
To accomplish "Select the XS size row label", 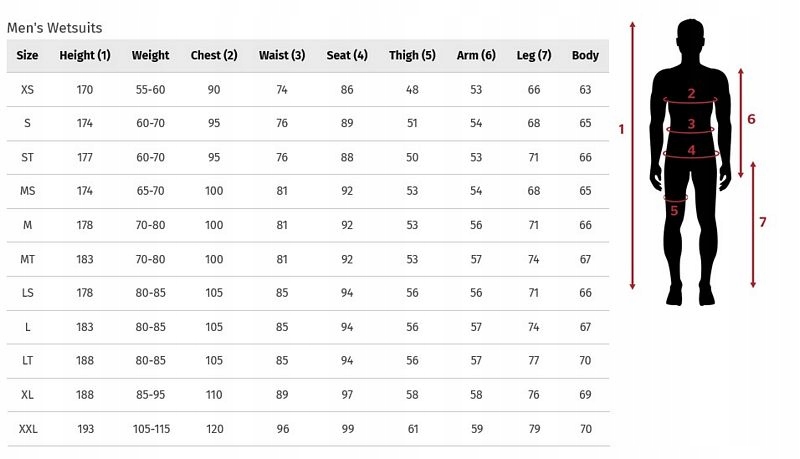I will click(28, 90).
